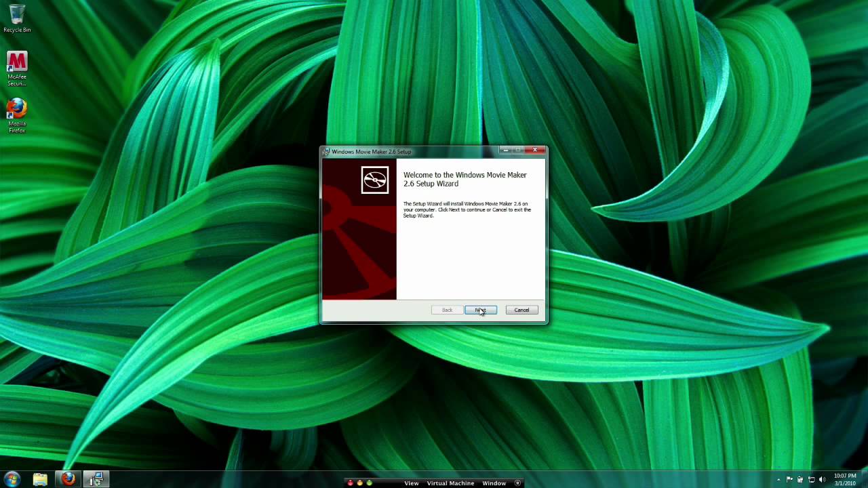Image resolution: width=868 pixels, height=488 pixels.
Task: Cancel the Windows Movie Maker setup
Action: click(521, 310)
